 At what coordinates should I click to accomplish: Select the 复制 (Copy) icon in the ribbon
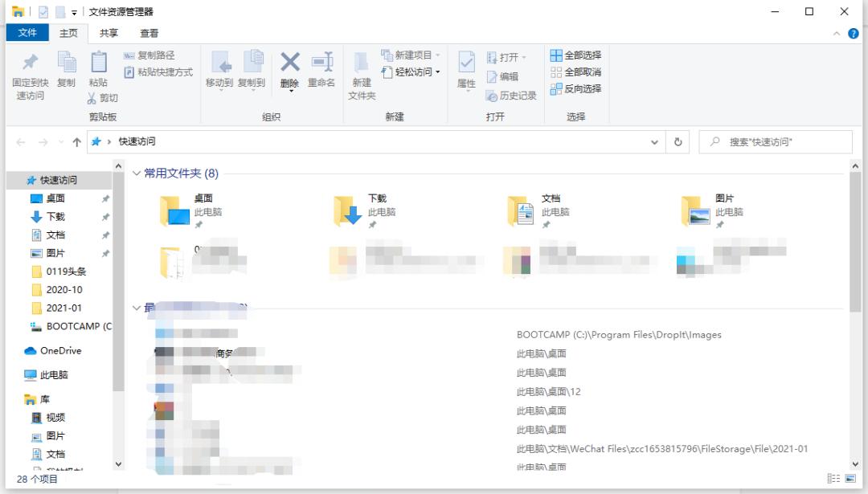click(x=68, y=71)
